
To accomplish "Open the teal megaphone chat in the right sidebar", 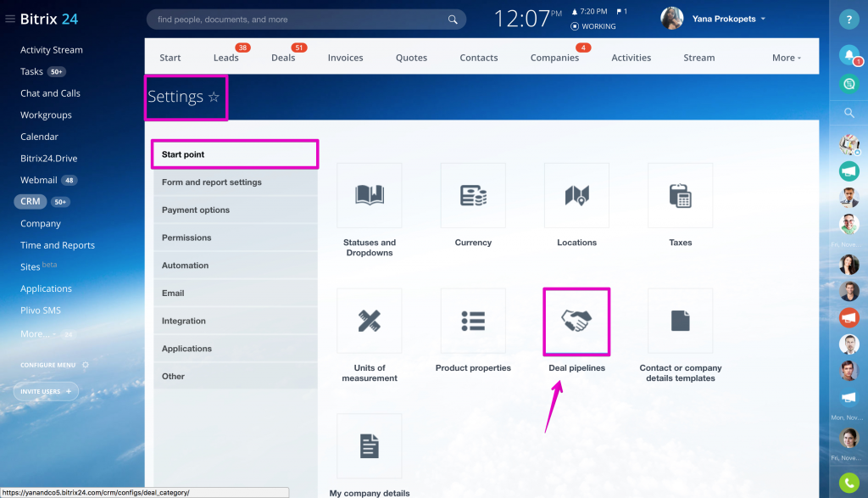I will (x=849, y=171).
